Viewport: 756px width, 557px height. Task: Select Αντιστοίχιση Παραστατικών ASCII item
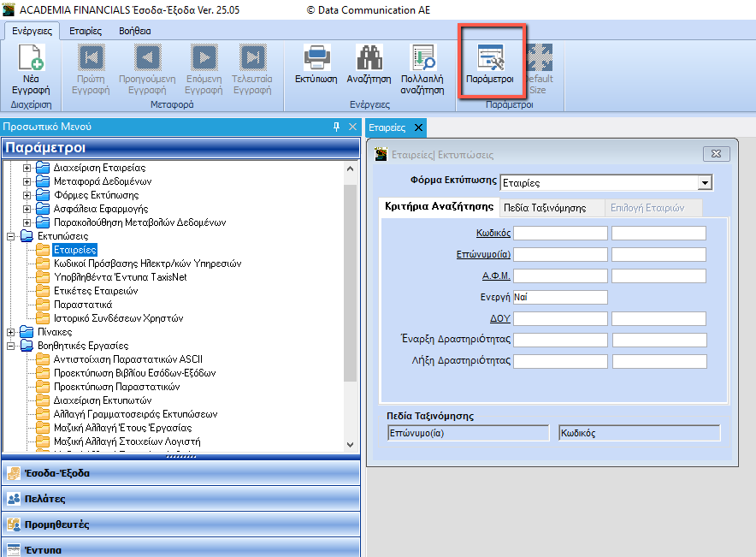point(127,359)
